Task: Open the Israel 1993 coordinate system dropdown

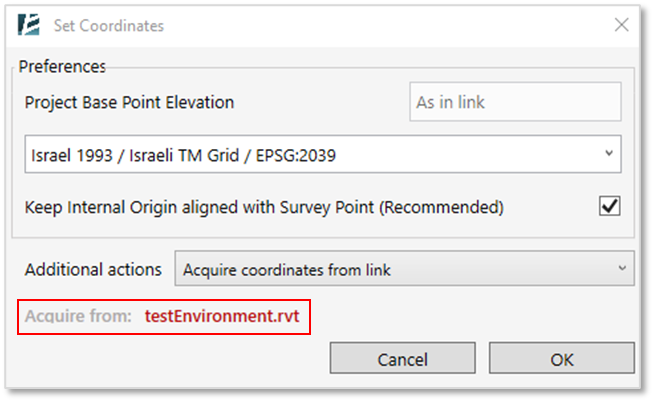Action: click(x=323, y=154)
